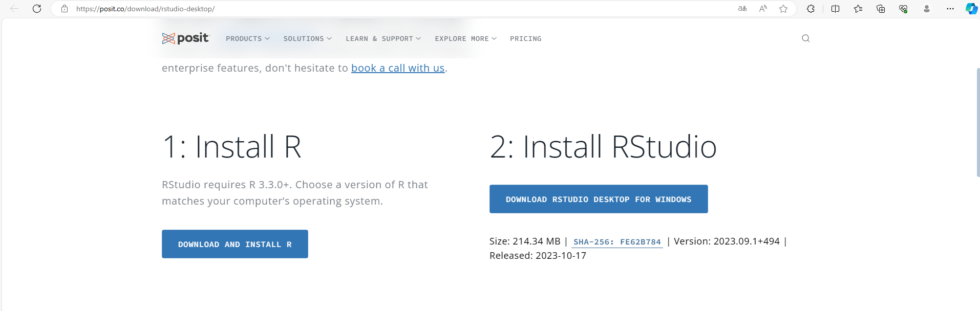Activate the read aloud icon
This screenshot has height=311, width=980.
click(763, 9)
